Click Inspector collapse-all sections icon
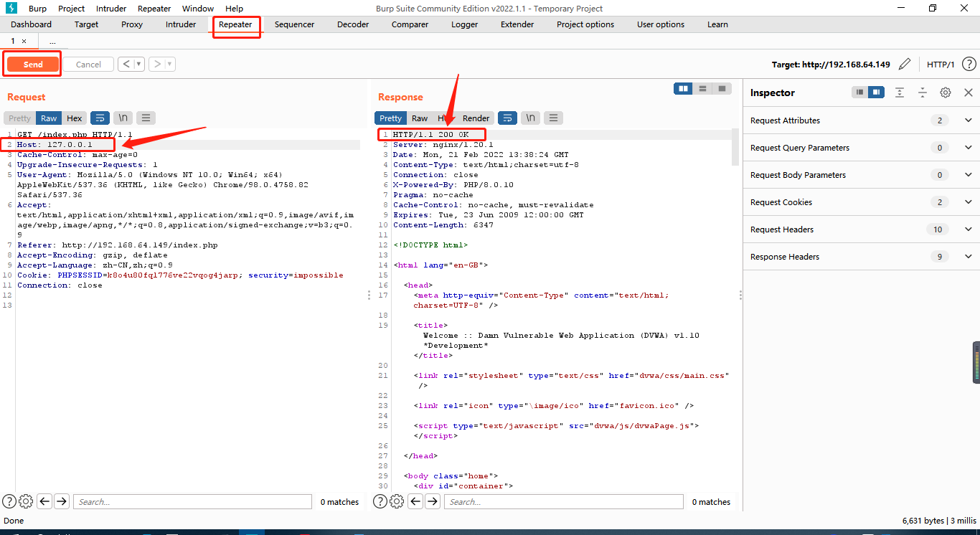 (923, 93)
